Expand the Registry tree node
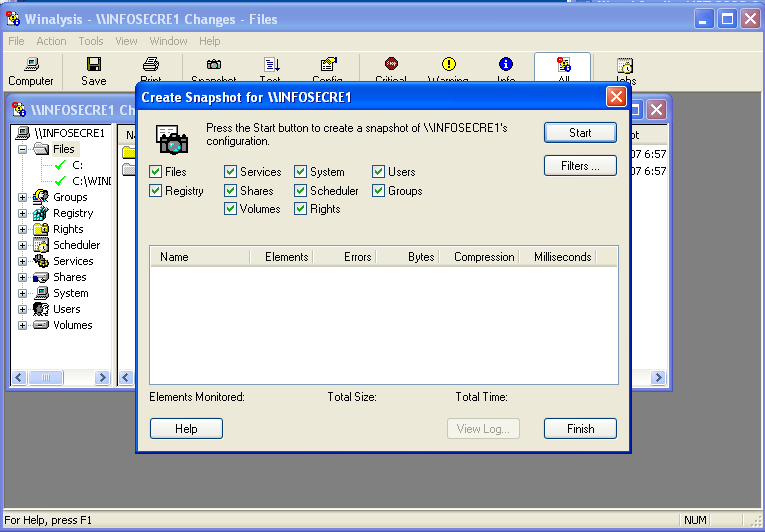 click(22, 213)
